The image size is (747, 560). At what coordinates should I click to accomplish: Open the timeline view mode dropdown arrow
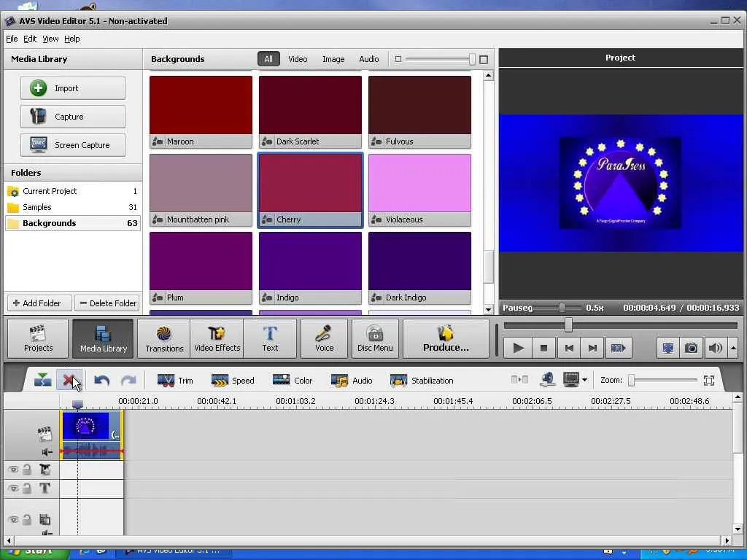pyautogui.click(x=584, y=381)
